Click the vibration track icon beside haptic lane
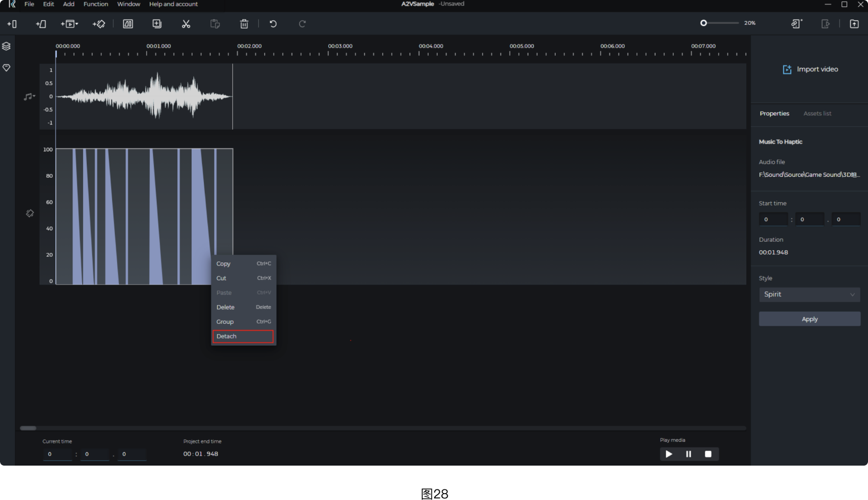The height and width of the screenshot is (500, 868). coord(30,213)
